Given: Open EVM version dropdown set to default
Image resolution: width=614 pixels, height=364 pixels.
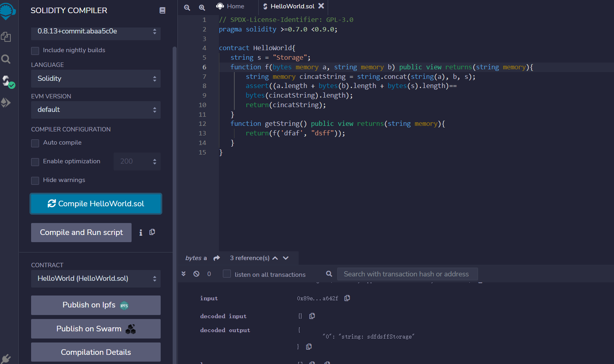Looking at the screenshot, I should click(96, 110).
